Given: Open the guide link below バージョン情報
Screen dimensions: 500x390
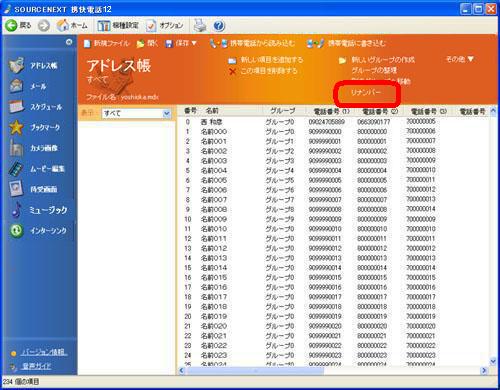Looking at the screenshot, I should 36,366.
